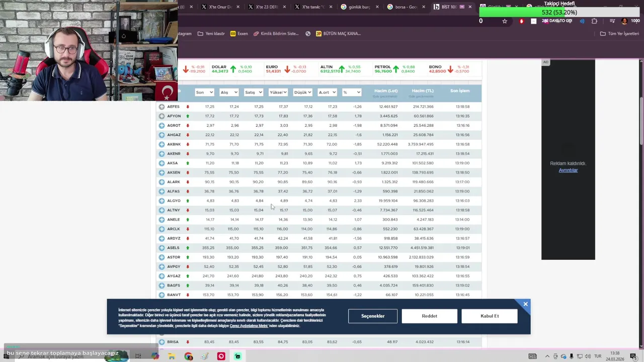Switch to the günlük burç tab
Screen dimensions: 644x362
pos(359,7)
